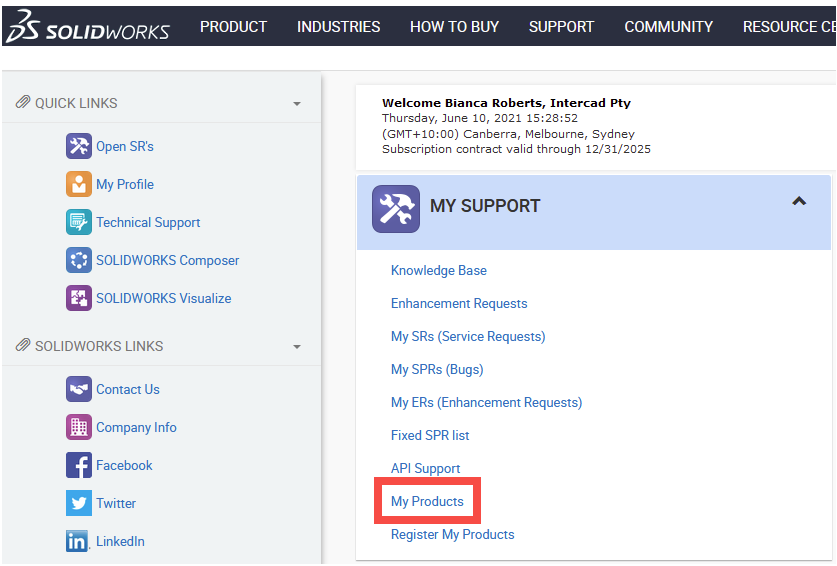Open the PRODUCT menu
Viewport: 837px width, 566px height.
(x=233, y=27)
